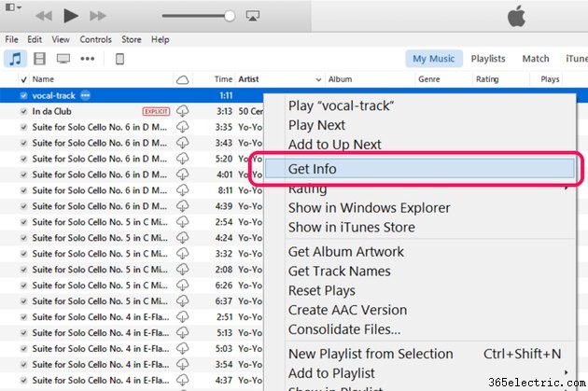This screenshot has width=588, height=391.
Task: Open the mini window menu icon
Action: pos(13,7)
